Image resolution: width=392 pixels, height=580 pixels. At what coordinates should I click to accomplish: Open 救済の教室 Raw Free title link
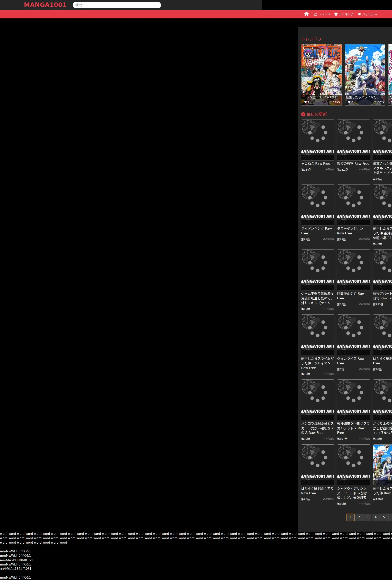(x=353, y=164)
